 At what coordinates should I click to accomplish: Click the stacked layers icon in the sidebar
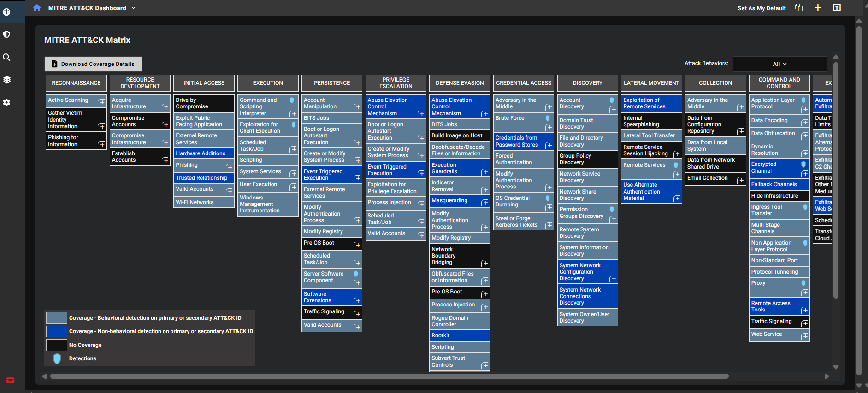6,80
